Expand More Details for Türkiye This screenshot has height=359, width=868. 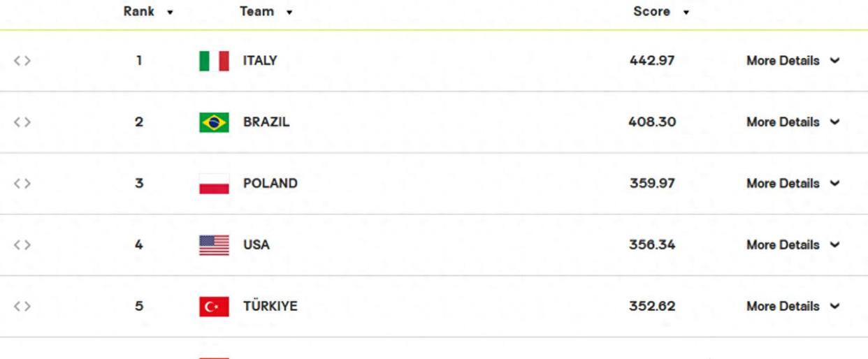coord(793,307)
